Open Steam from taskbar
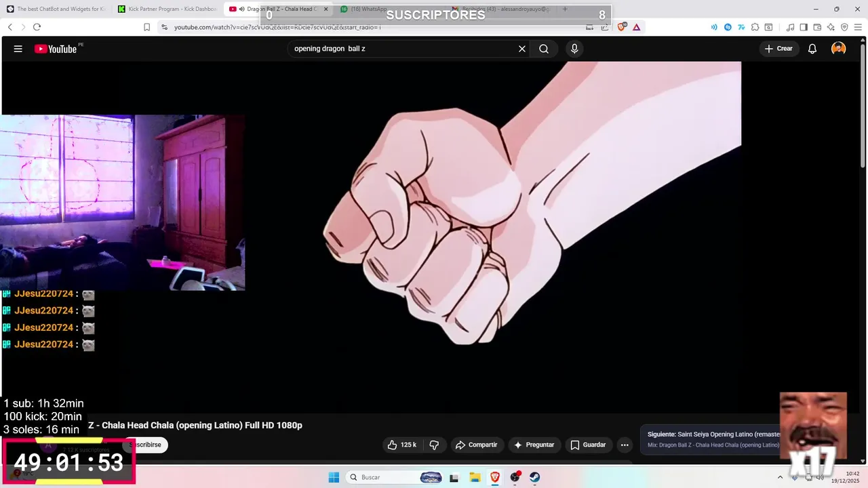Viewport: 868px width, 488px height. pyautogui.click(x=535, y=477)
